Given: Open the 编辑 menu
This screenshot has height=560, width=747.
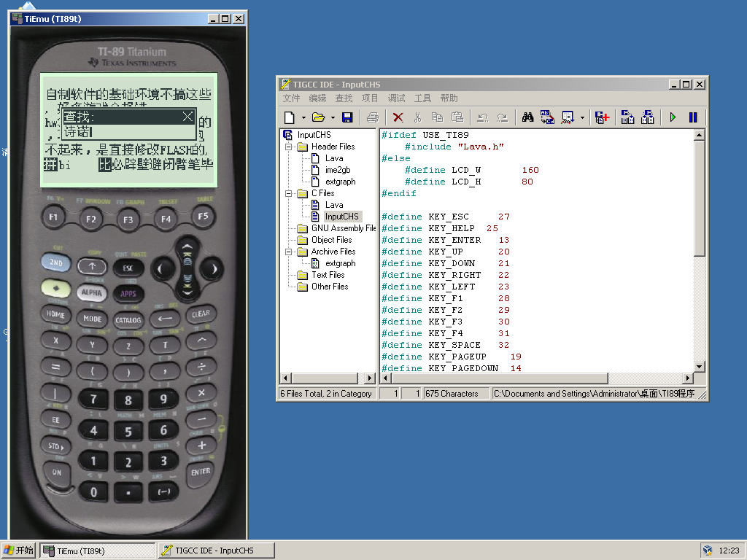Looking at the screenshot, I should click(317, 98).
